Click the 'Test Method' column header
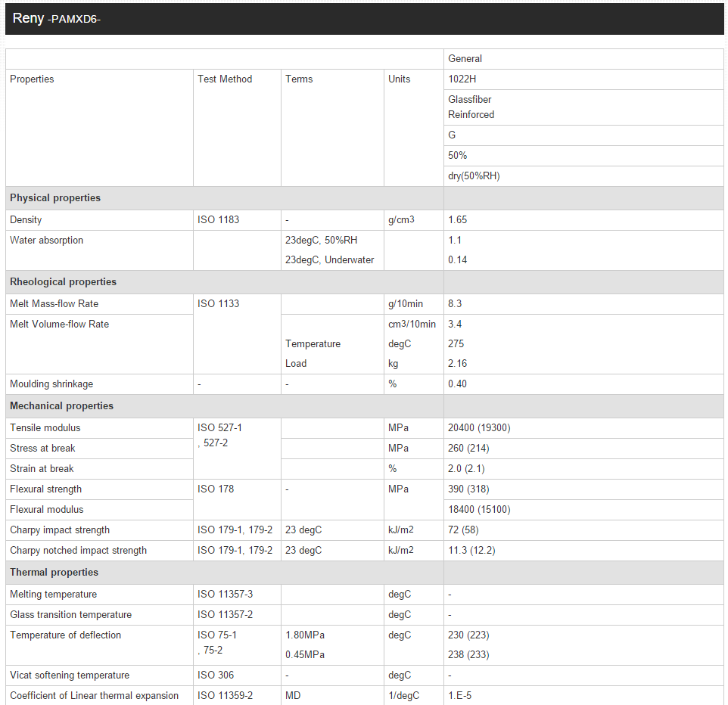 coord(225,79)
